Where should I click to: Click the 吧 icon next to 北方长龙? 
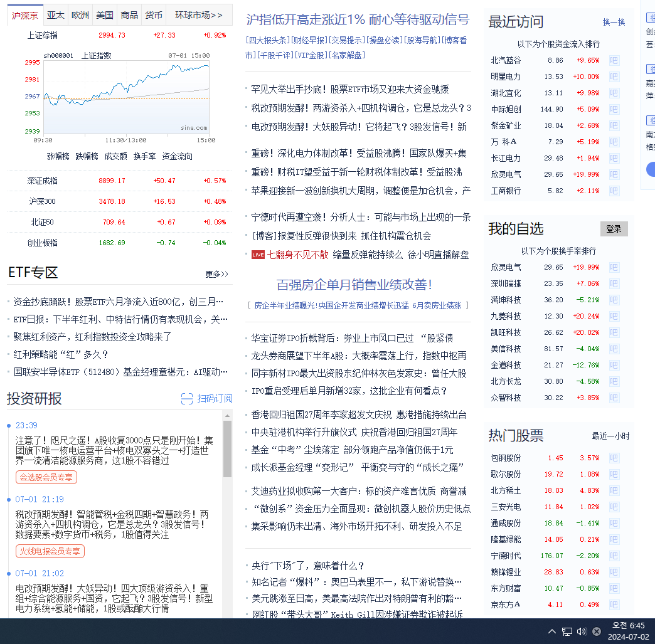[614, 381]
